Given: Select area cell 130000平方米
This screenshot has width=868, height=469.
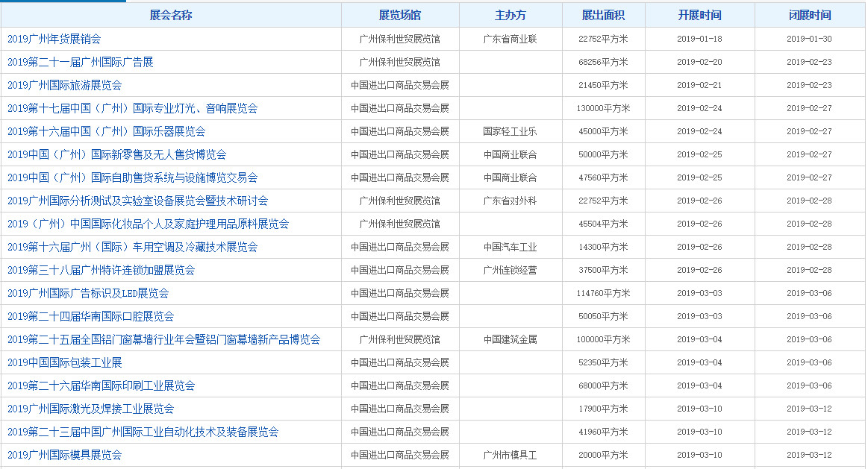Looking at the screenshot, I should coord(603,108).
